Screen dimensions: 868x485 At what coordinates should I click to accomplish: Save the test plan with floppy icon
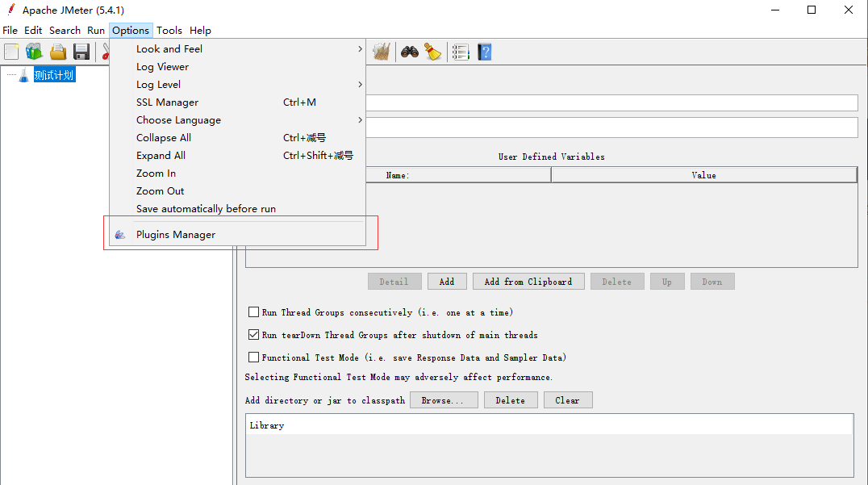(x=81, y=52)
